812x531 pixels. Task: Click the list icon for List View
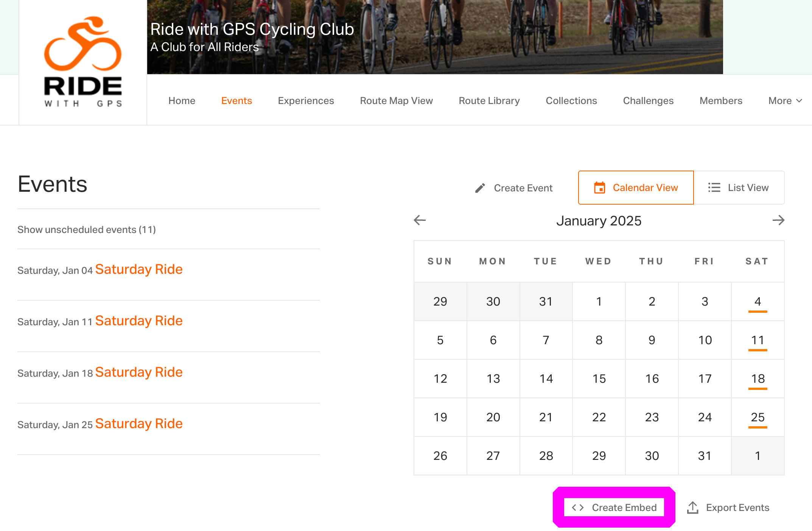click(714, 188)
